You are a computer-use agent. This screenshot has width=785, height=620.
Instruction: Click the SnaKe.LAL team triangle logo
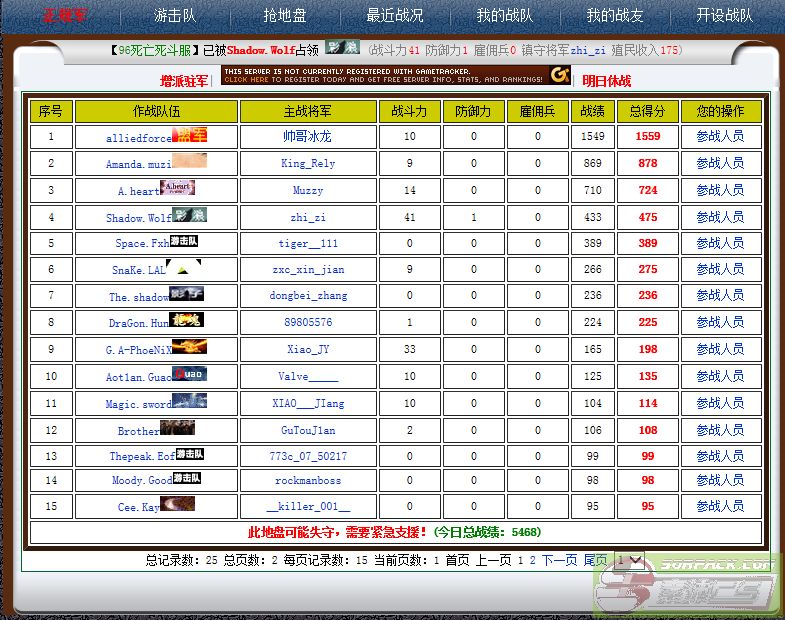tap(183, 267)
